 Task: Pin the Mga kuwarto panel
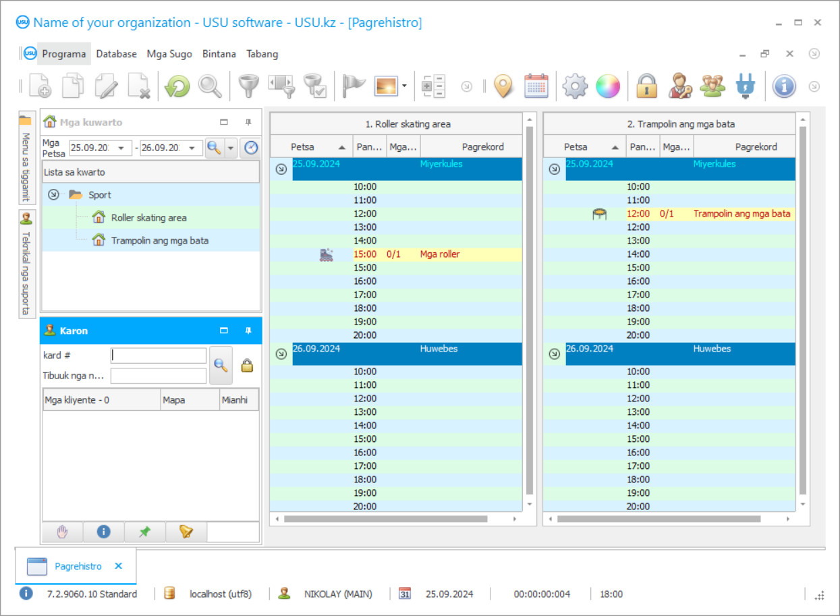point(248,122)
